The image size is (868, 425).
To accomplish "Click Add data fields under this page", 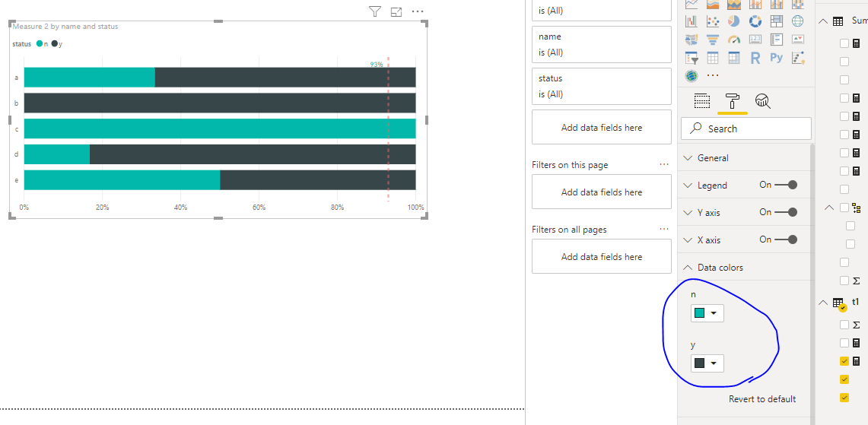I will [602, 192].
